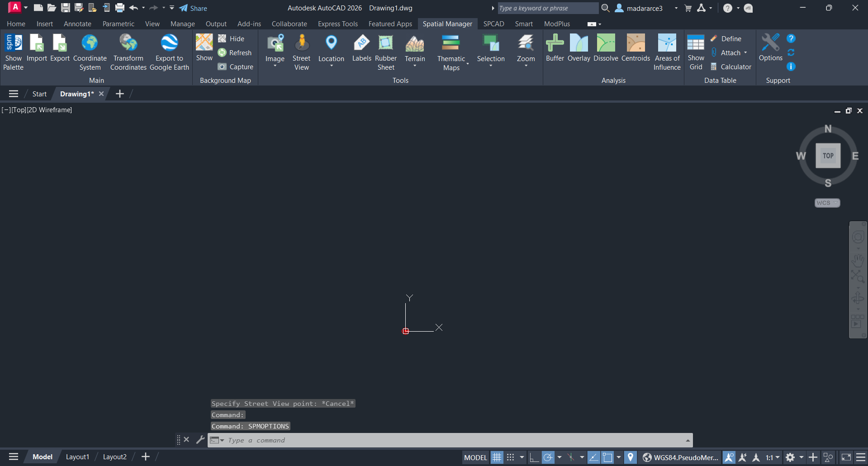Select the Rubber Sheet tool
868x466 pixels.
click(x=386, y=52)
